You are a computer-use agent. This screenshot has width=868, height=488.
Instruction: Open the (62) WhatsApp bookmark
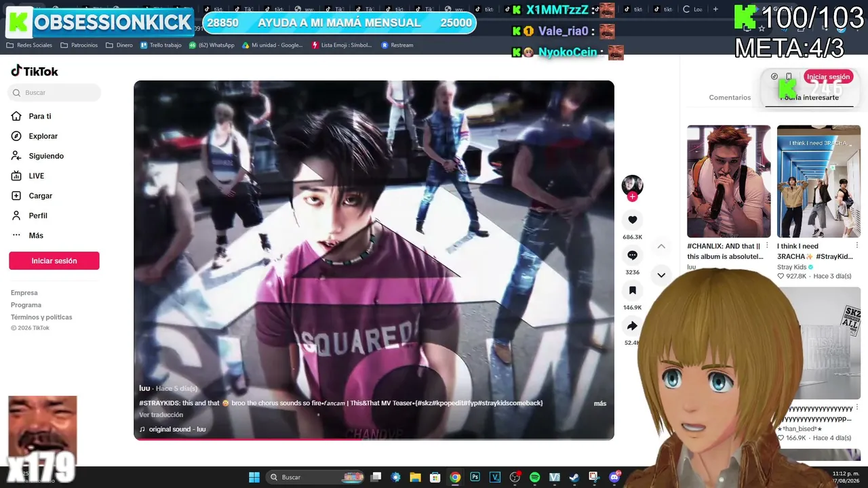(212, 45)
